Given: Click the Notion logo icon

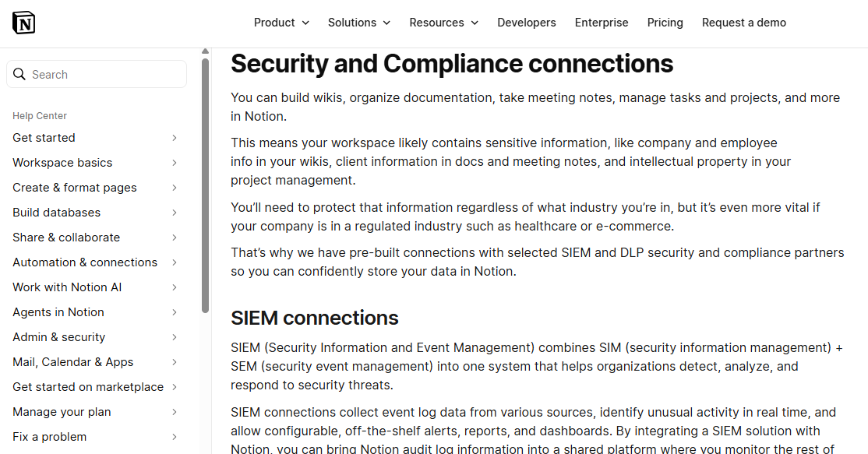Looking at the screenshot, I should tap(24, 23).
